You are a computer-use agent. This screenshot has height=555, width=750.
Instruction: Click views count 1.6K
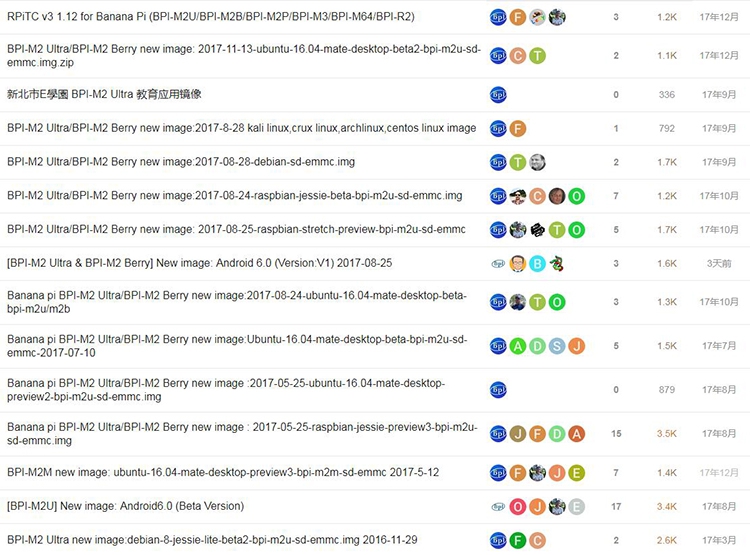[x=667, y=264]
